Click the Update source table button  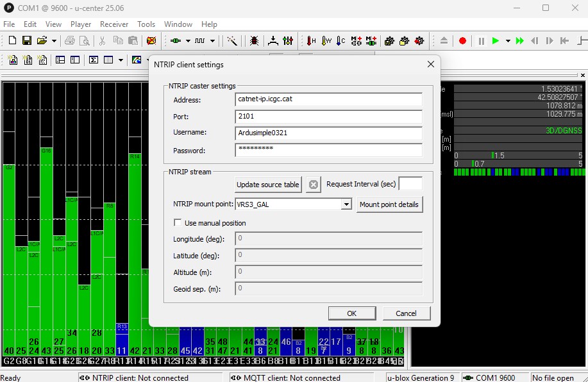pos(268,185)
